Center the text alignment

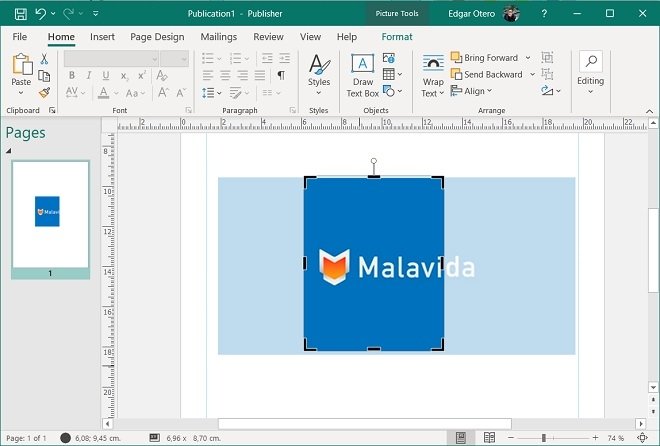pyautogui.click(x=225, y=75)
